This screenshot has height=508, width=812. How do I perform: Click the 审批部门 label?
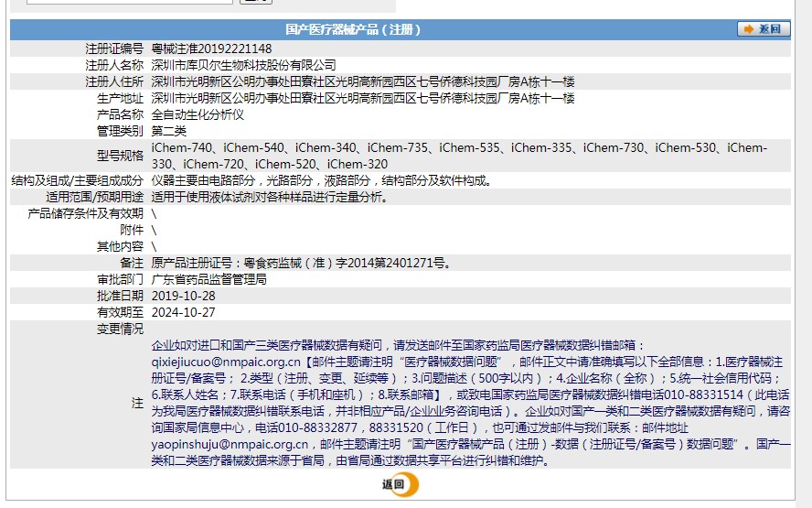pos(120,279)
